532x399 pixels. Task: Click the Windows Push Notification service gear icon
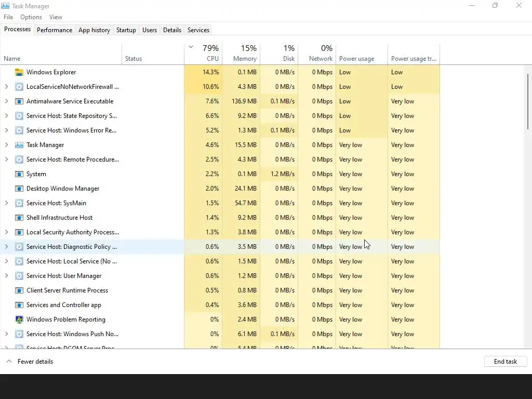point(19,334)
